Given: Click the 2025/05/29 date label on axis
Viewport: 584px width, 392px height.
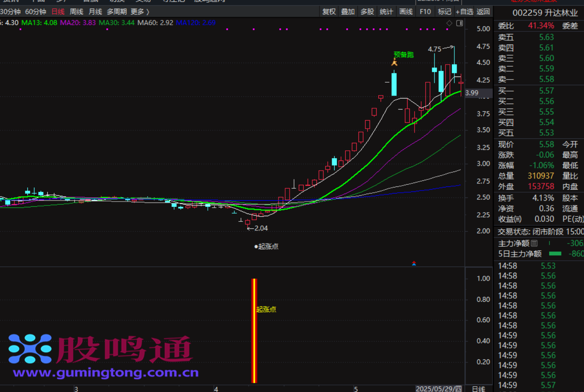Looking at the screenshot, I should (x=439, y=388).
